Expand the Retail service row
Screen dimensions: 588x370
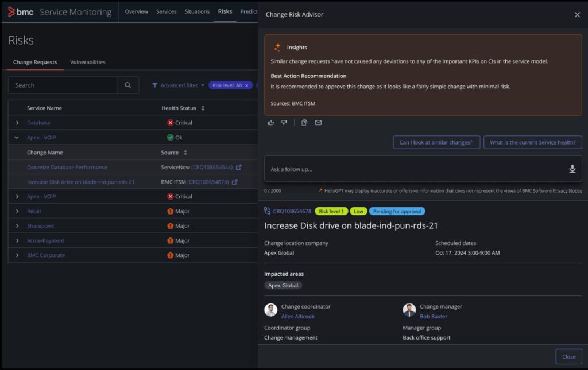(17, 211)
